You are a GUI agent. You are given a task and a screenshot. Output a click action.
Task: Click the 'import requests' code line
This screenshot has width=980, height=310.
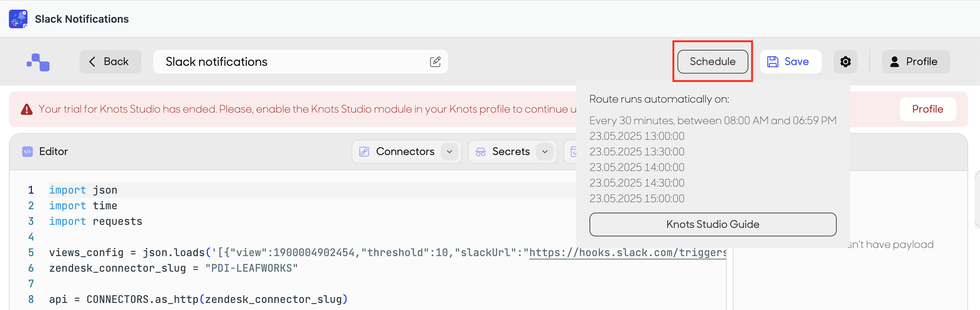coord(95,221)
